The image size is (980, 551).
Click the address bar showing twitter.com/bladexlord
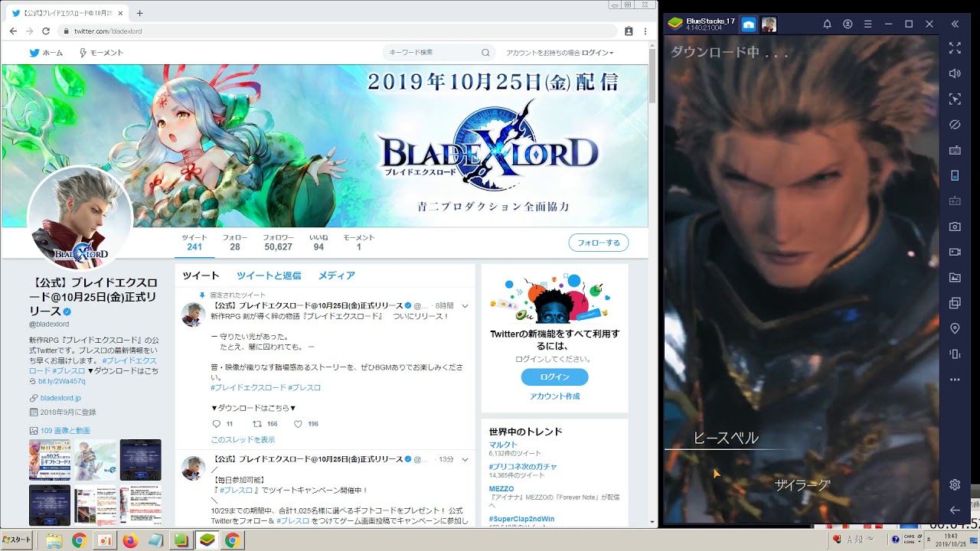(337, 31)
